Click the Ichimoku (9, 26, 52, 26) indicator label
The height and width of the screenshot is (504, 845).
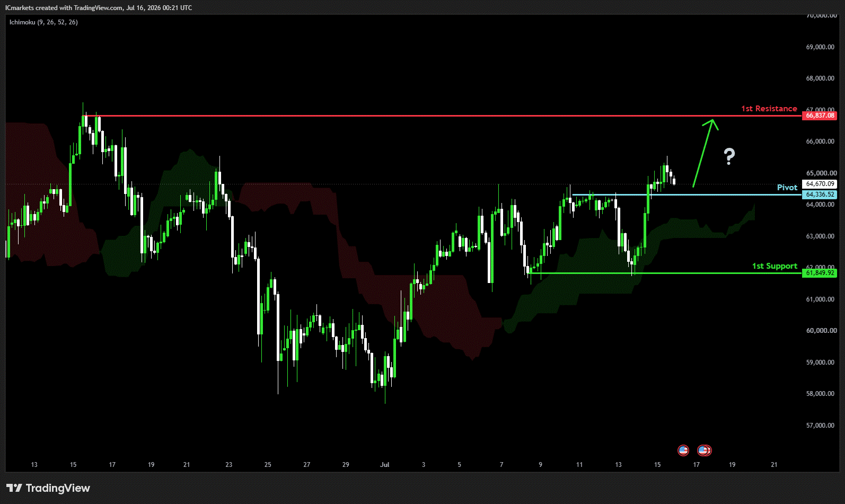pos(43,22)
